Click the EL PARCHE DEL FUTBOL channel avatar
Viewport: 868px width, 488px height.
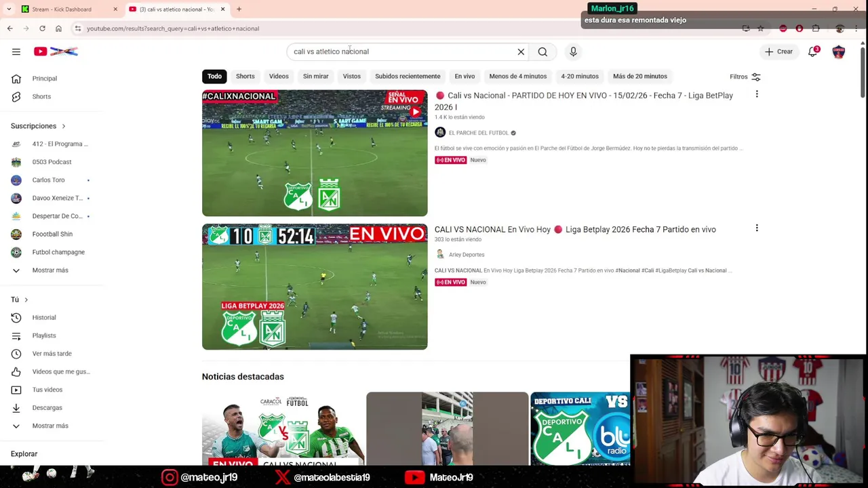click(440, 133)
